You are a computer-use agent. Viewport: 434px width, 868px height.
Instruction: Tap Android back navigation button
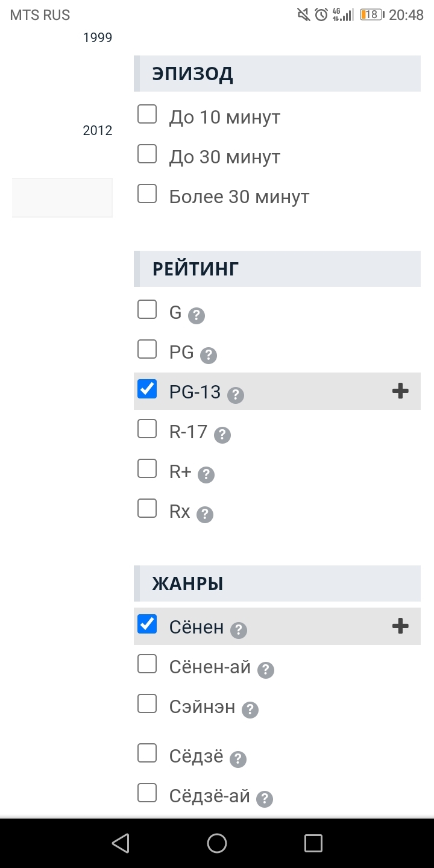(121, 843)
